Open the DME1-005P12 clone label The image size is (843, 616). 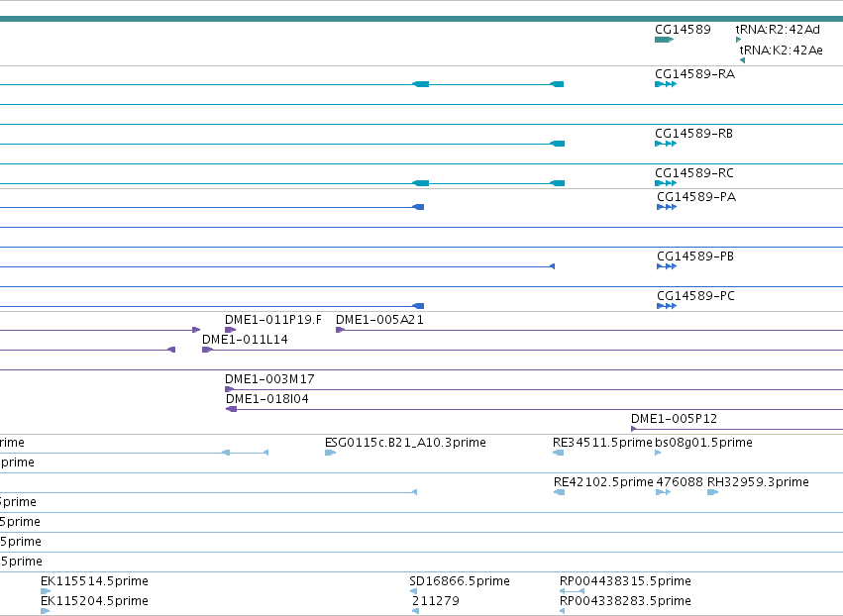(674, 419)
